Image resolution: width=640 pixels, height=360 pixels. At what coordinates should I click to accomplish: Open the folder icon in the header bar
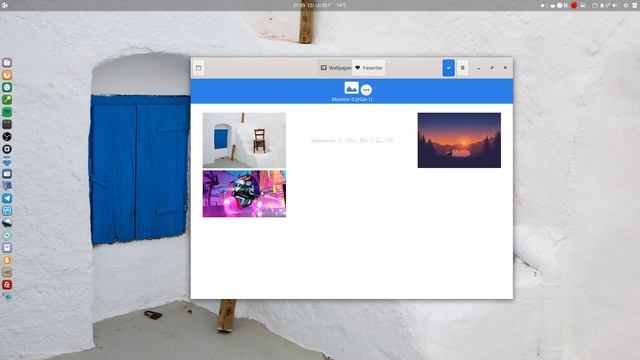pyautogui.click(x=199, y=68)
